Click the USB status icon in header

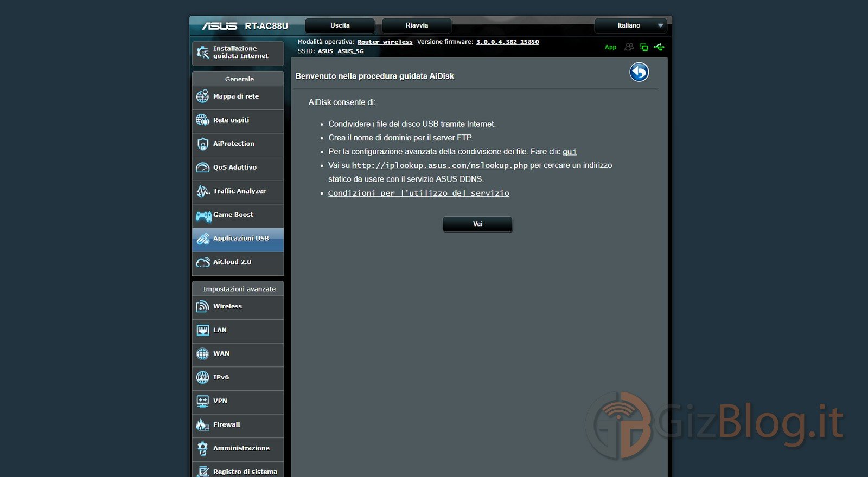point(659,47)
